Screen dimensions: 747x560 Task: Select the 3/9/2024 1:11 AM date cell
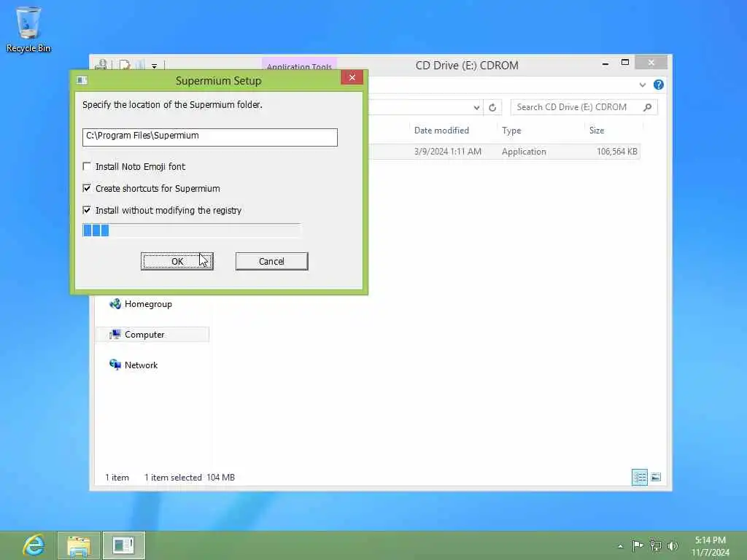point(448,152)
